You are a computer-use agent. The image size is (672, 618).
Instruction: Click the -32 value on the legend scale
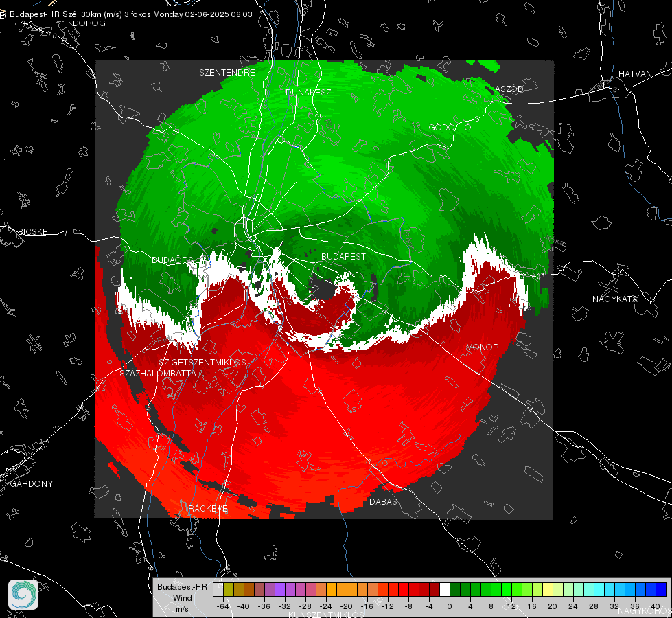(285, 606)
